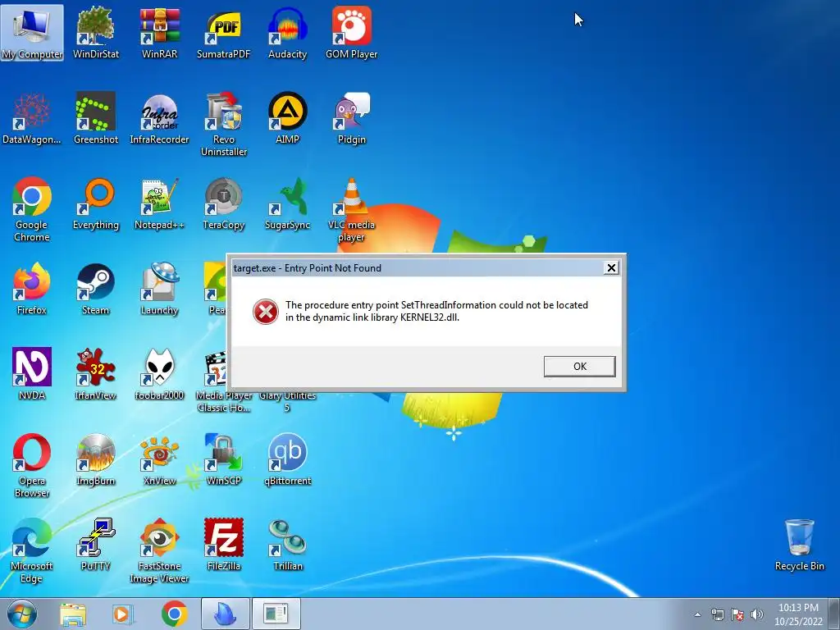Click the red error icon in dialog
Image resolution: width=840 pixels, height=630 pixels.
(x=266, y=311)
